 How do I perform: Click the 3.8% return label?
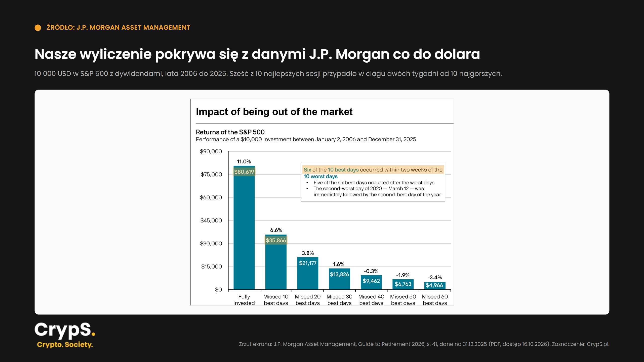308,253
